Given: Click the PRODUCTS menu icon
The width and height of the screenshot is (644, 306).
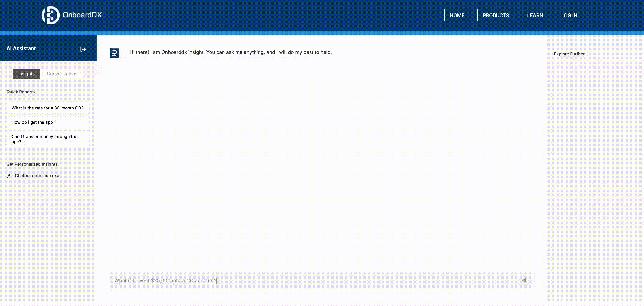Looking at the screenshot, I should pyautogui.click(x=496, y=15).
